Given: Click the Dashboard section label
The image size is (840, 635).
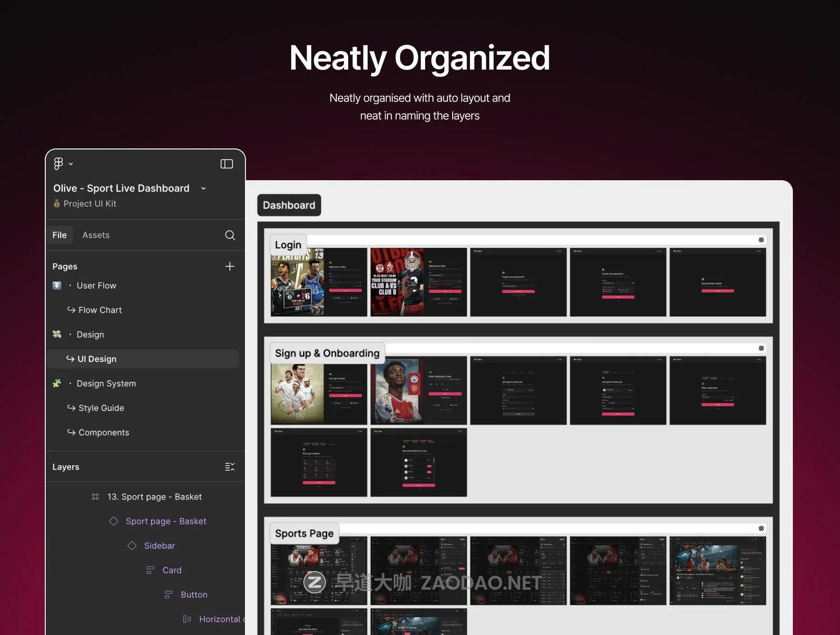Looking at the screenshot, I should [x=289, y=205].
